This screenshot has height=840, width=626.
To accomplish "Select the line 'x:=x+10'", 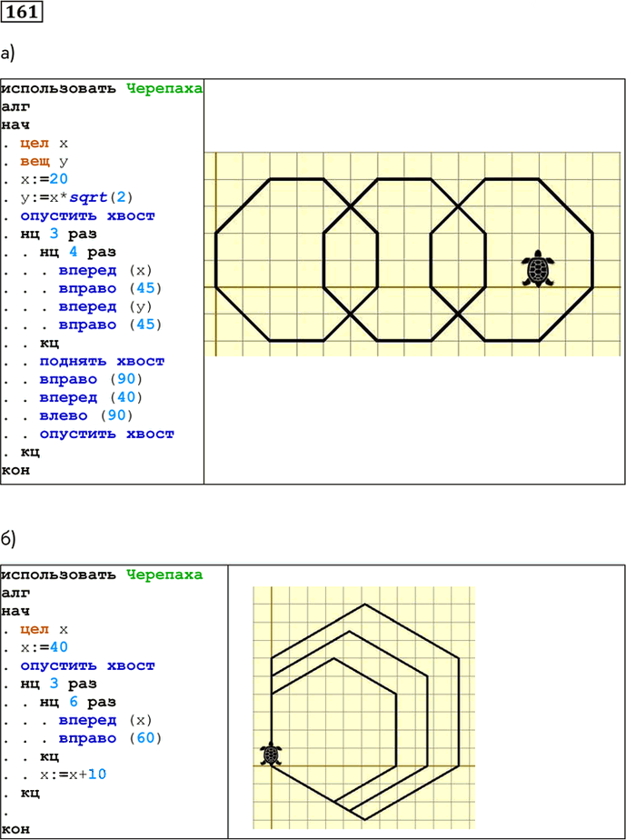I will 73,775.
